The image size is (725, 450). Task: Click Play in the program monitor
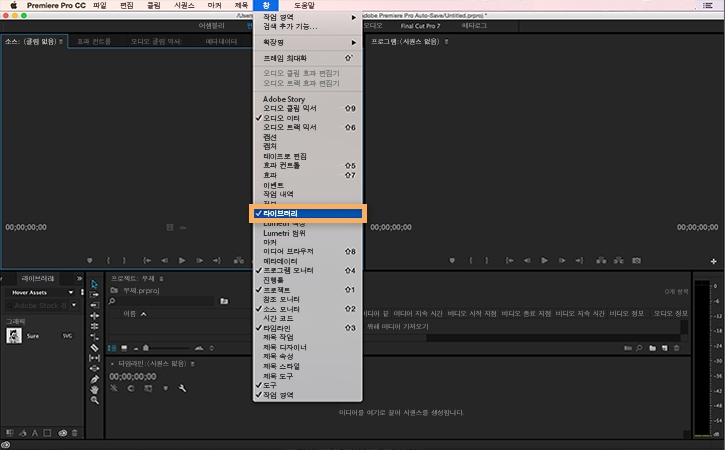pyautogui.click(x=545, y=260)
